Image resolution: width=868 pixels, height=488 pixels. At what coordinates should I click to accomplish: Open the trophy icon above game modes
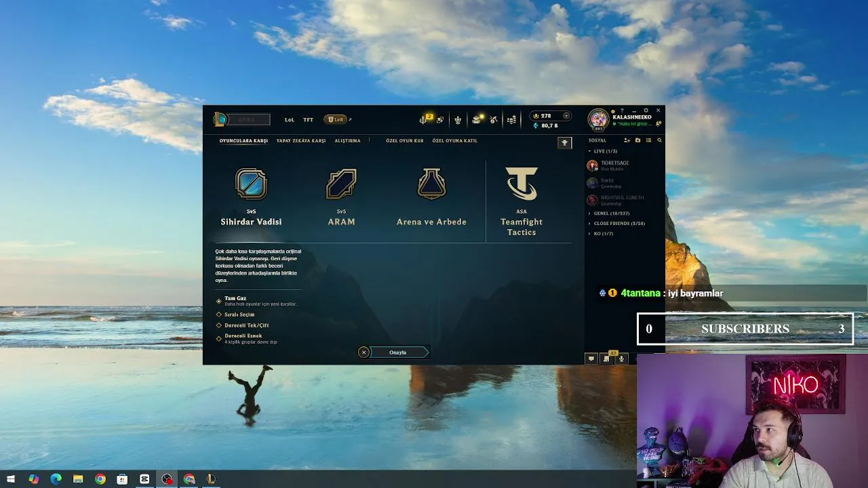click(x=564, y=142)
